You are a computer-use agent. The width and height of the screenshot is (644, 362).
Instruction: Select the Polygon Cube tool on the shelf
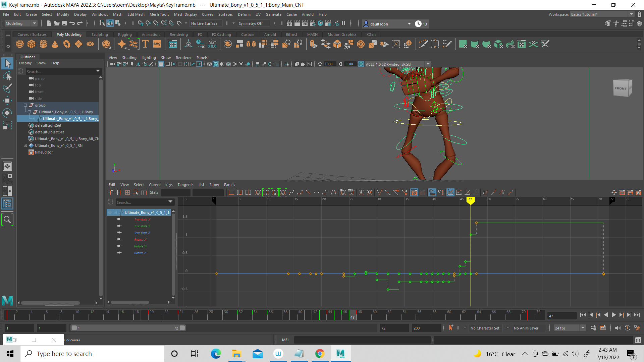tap(31, 44)
